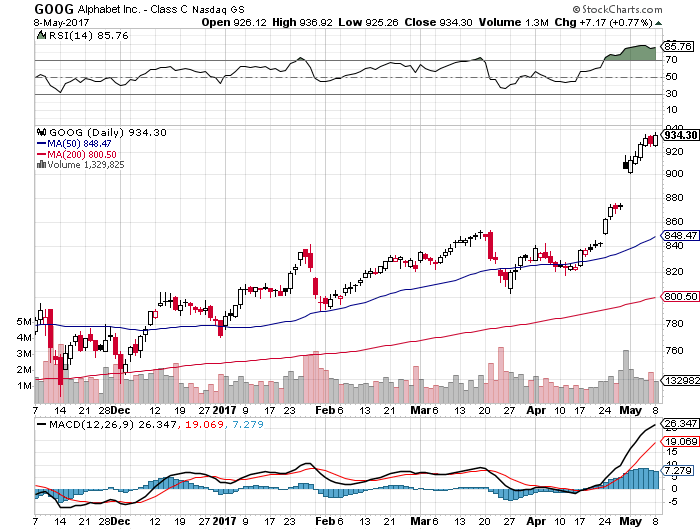Click the 'Chg +7.17 (+0.77%)' value
This screenshot has height=530, width=700.
click(604, 22)
